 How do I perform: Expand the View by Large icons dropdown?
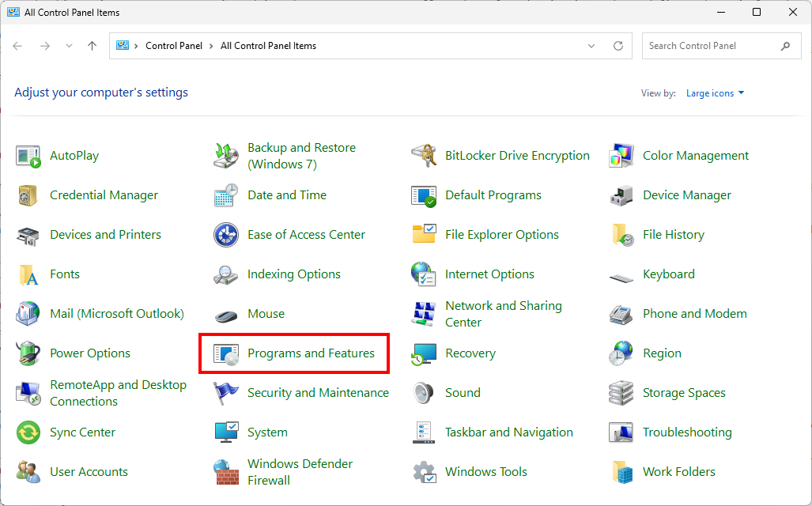[x=715, y=93]
